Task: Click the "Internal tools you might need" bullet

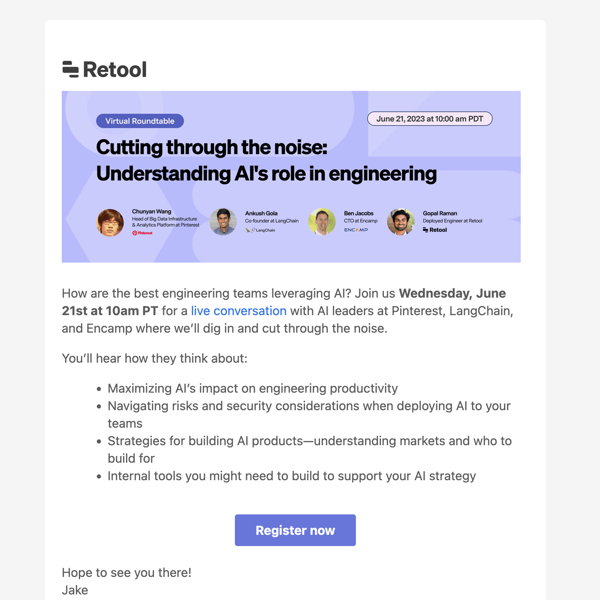Action: pyautogui.click(x=291, y=476)
